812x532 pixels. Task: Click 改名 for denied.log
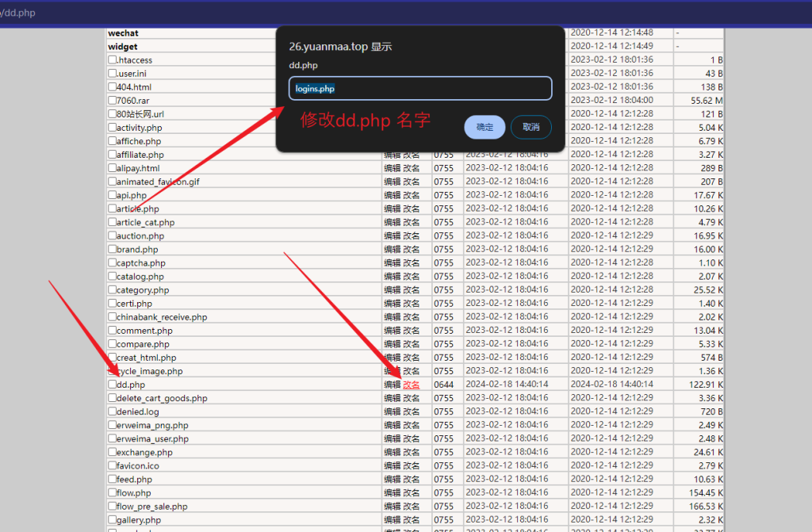[x=412, y=411]
